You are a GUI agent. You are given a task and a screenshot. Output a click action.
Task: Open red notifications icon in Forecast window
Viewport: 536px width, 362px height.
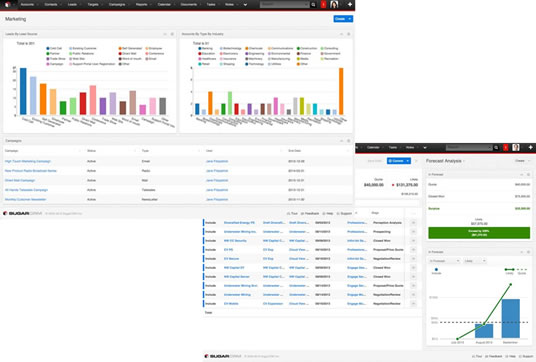506,148
